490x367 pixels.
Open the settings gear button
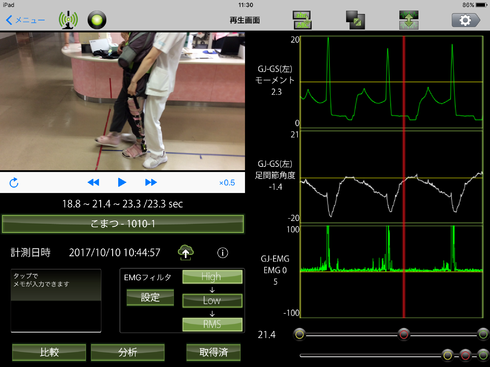click(466, 20)
